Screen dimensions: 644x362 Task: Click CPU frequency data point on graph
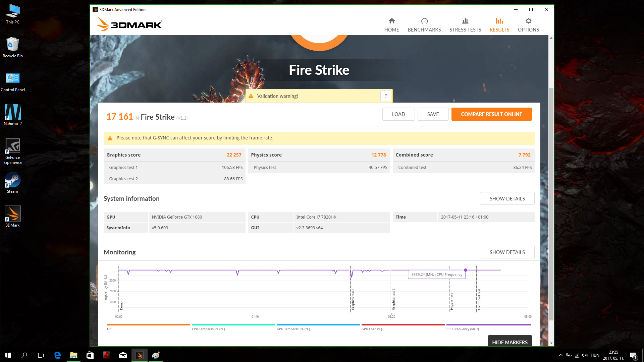466,270
